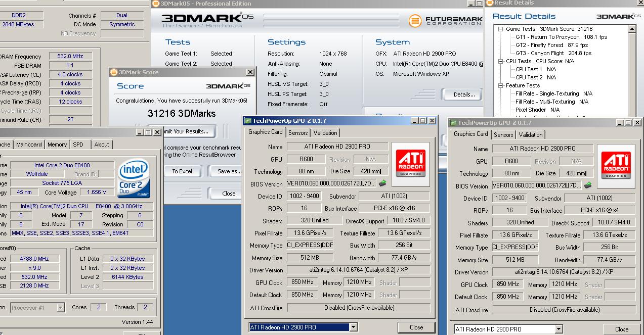Click BIOS save chip icon in x4 GPU-Z window
The width and height of the screenshot is (644, 335).
587,185
